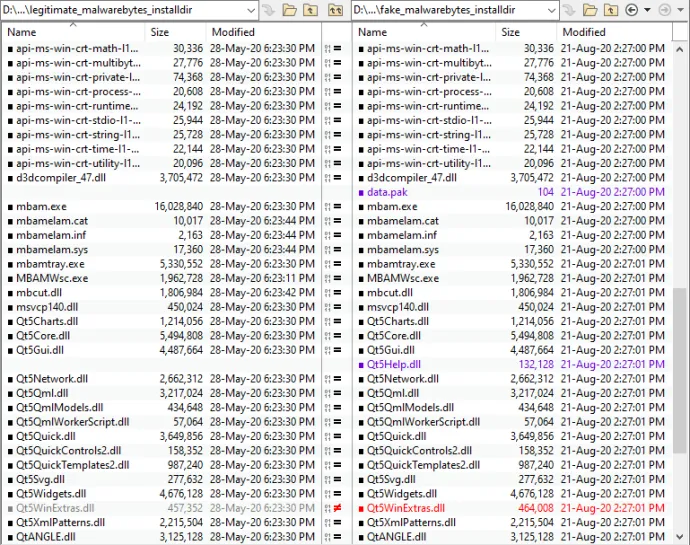The image size is (690, 545).
Task: Click the right pane greyed-out go arrow icon
Action: (569, 10)
